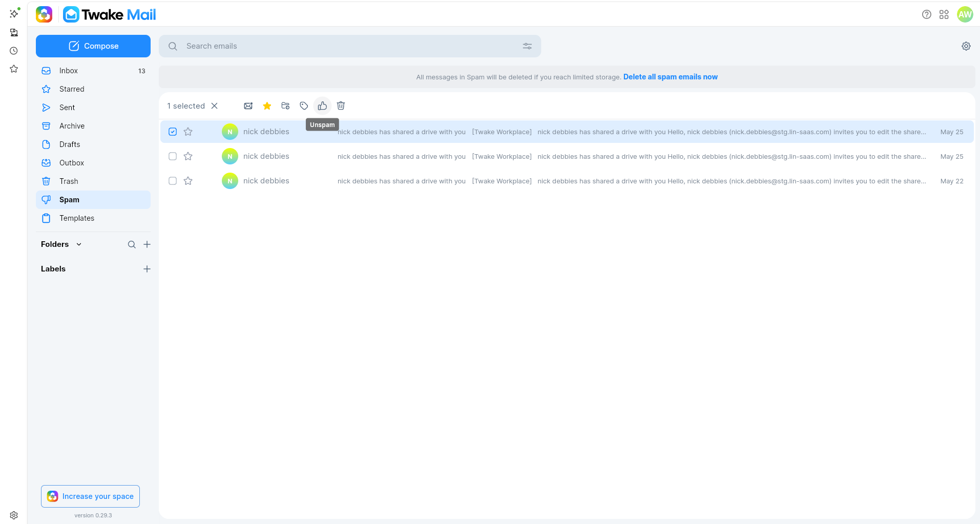Screen dimensions: 980x524
Task: Click the version 0.29.3 text
Action: (93, 515)
